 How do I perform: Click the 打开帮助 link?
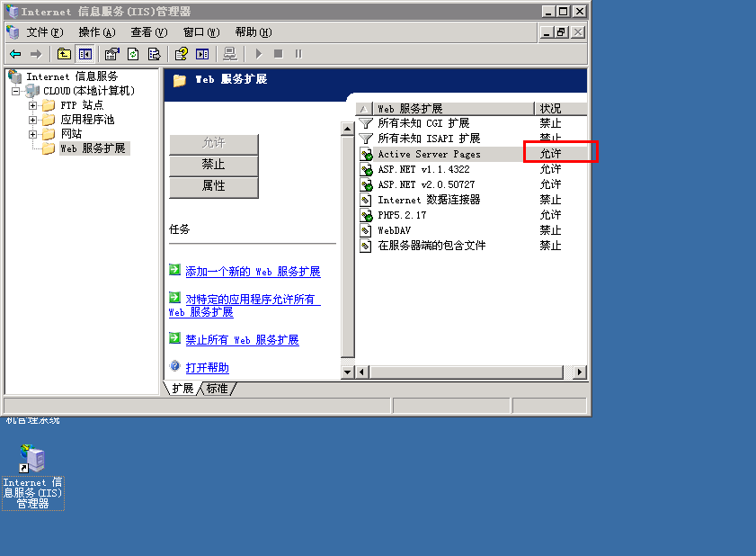(x=207, y=368)
